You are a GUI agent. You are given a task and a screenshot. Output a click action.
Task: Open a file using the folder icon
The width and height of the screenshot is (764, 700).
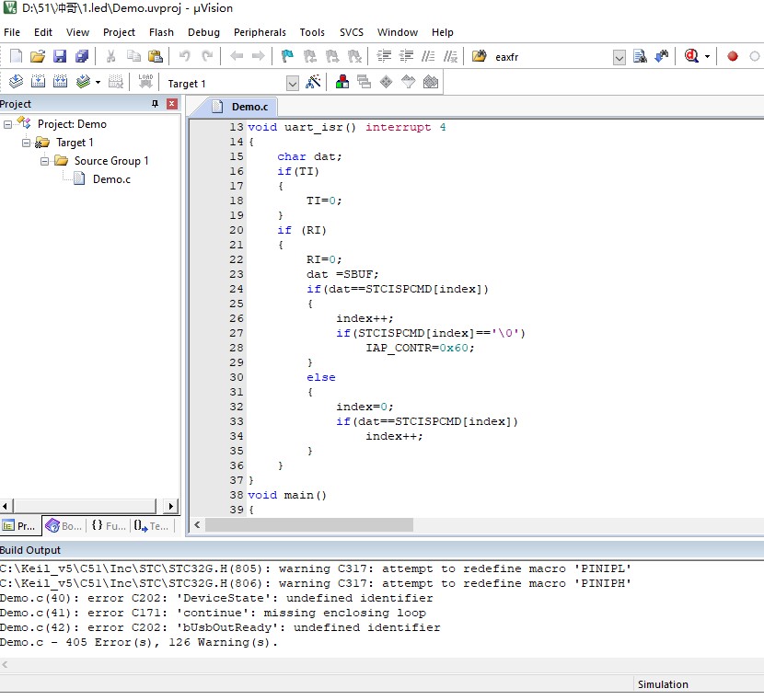tap(38, 56)
